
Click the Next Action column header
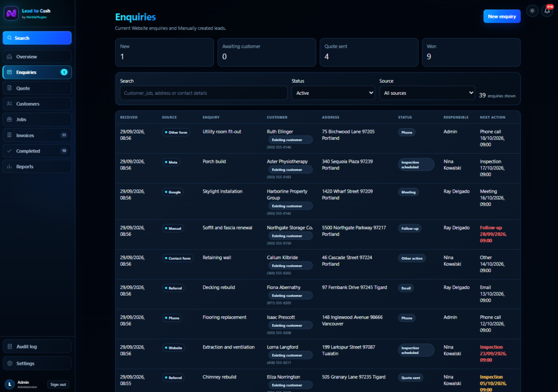(493, 117)
